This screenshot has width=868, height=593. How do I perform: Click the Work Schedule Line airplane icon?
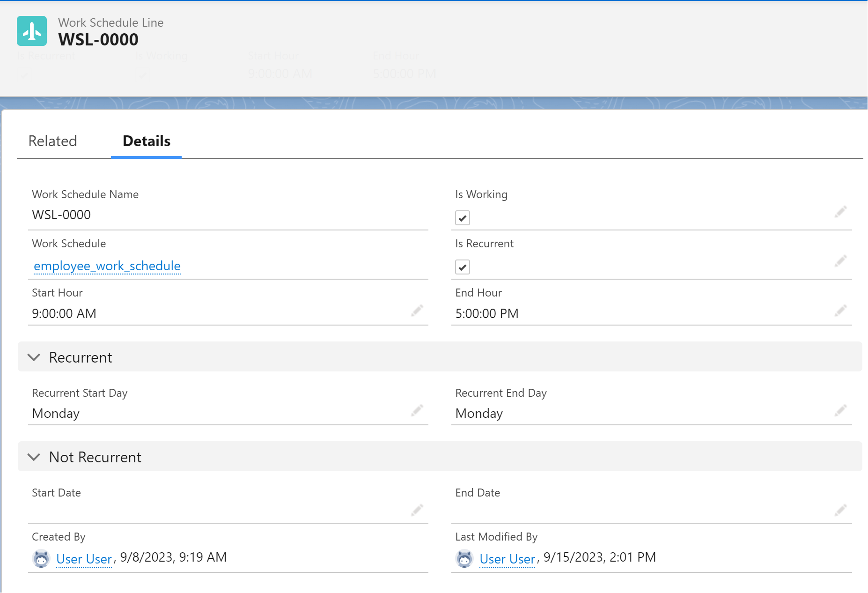(x=32, y=31)
